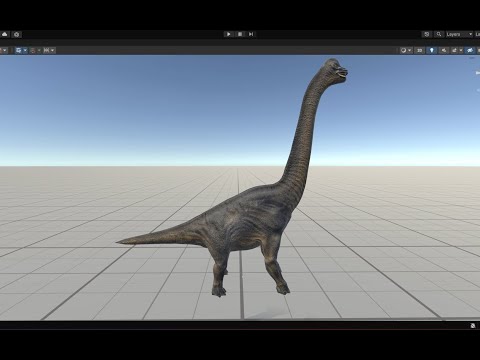Expand the grid snapping options arrow

[39, 50]
